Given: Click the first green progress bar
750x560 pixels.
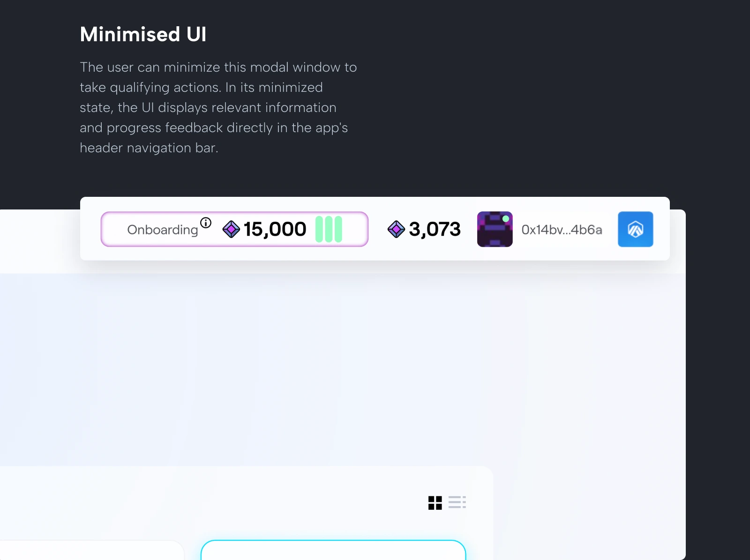Looking at the screenshot, I should tap(319, 229).
